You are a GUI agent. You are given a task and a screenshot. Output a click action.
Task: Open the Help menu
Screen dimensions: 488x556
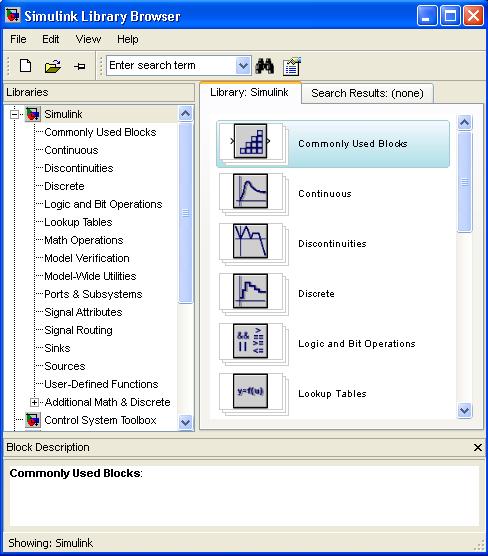[x=128, y=39]
